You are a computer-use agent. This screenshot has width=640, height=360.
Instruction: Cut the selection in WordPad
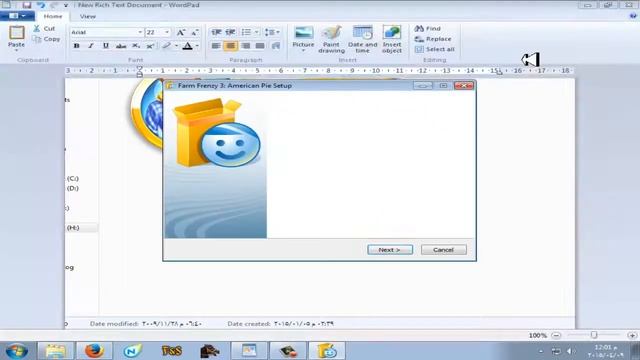44,29
